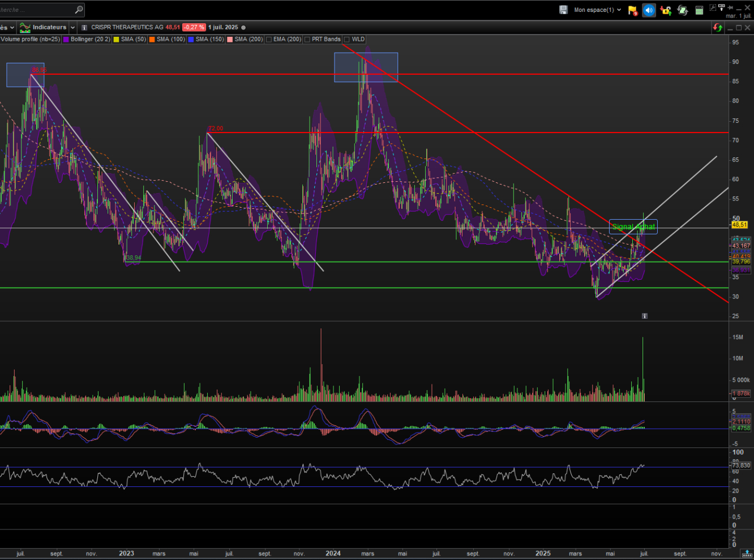The height and width of the screenshot is (560, 754).
Task: Click the blue SMA (150) color square
Action: point(191,40)
